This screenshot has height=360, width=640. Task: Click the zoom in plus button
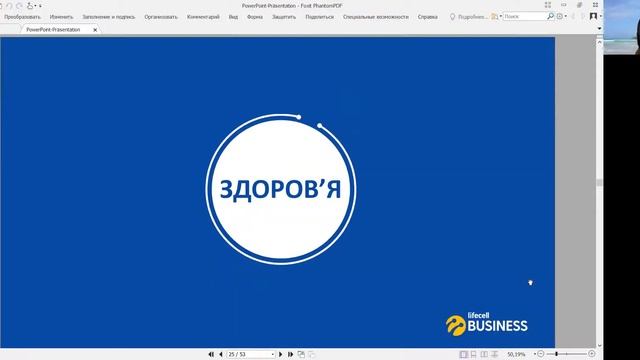(592, 354)
